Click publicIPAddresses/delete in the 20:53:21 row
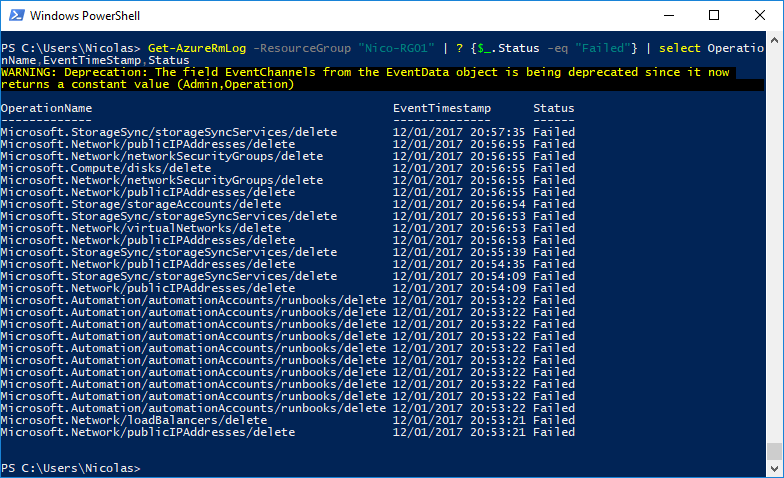Viewport: 784px width, 478px height. click(211, 432)
